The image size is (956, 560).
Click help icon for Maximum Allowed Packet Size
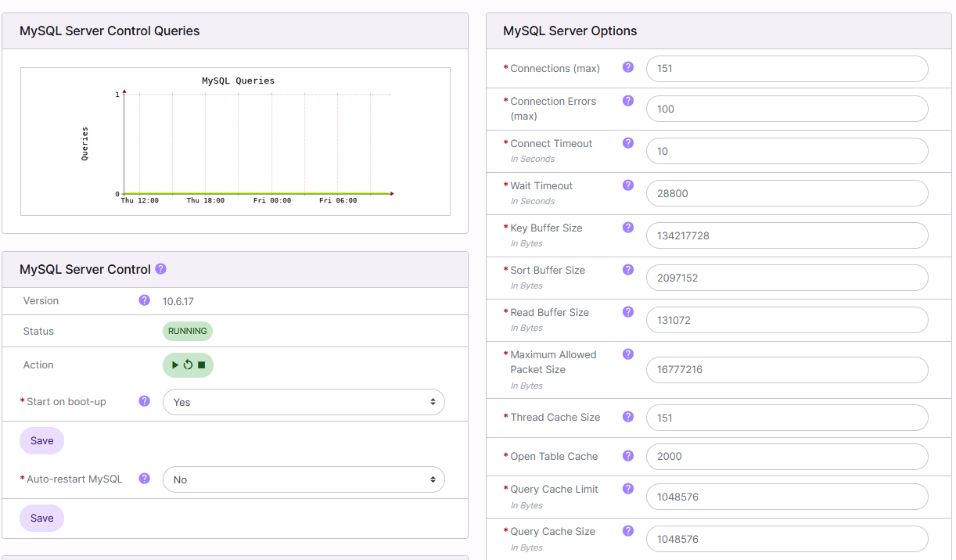[627, 354]
